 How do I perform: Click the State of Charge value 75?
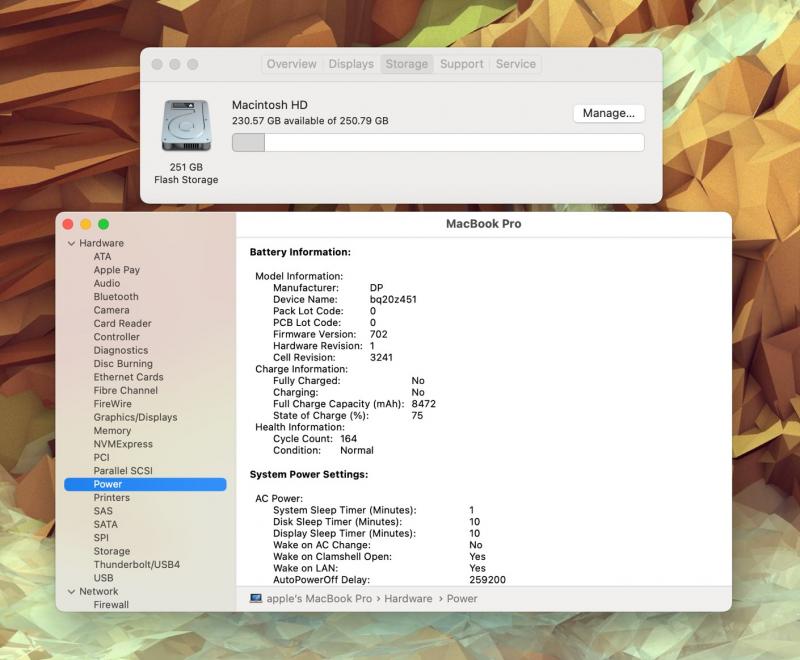[417, 416]
